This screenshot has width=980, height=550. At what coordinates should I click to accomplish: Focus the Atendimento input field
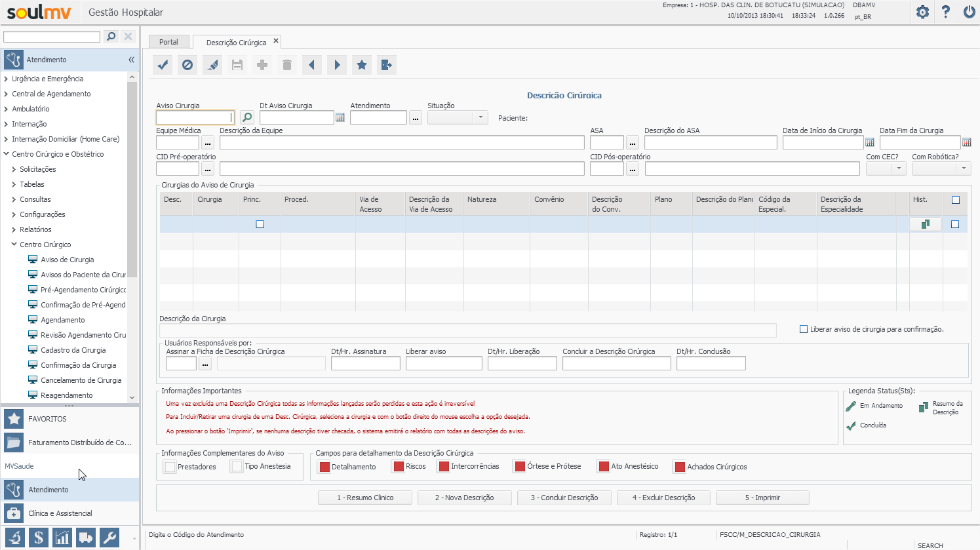[x=378, y=117]
